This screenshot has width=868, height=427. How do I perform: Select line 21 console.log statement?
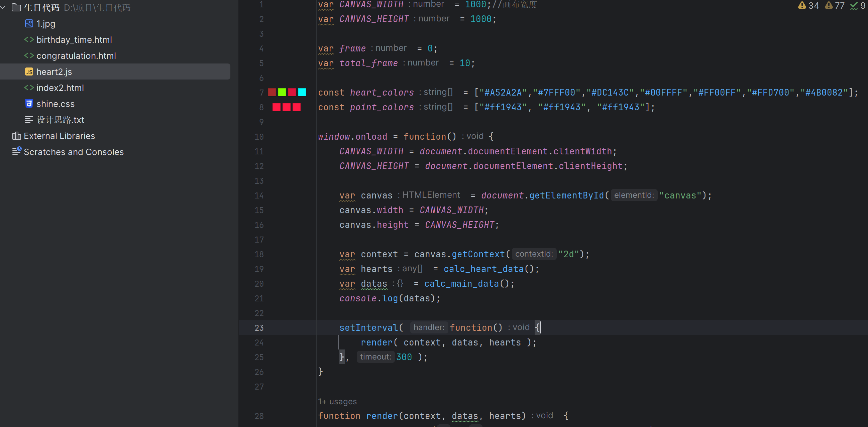[388, 298]
